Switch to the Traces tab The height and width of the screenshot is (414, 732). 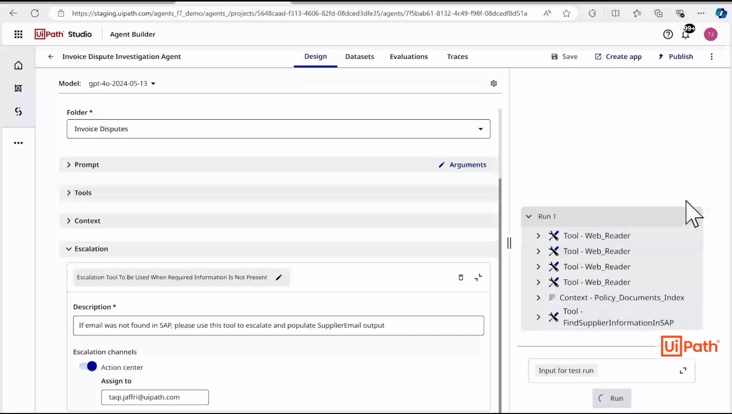(x=457, y=56)
